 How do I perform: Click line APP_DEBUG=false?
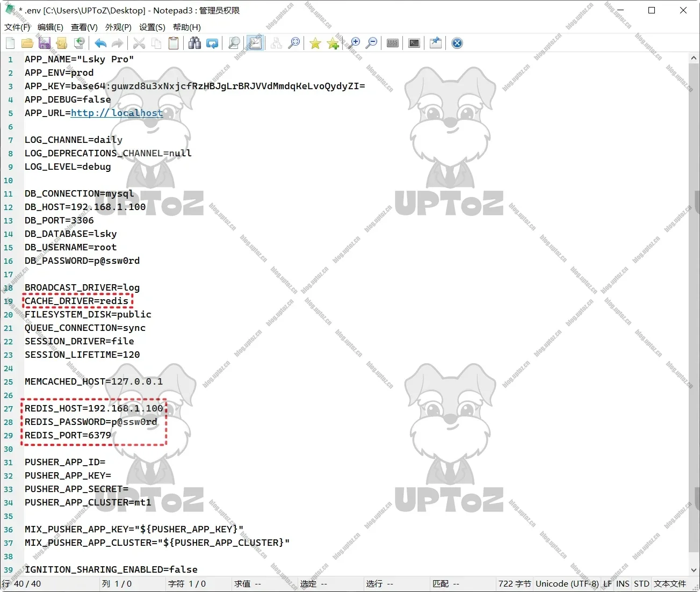[x=68, y=100]
